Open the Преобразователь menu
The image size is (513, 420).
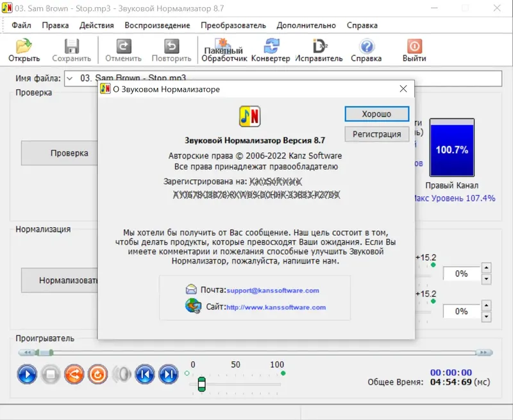(236, 25)
